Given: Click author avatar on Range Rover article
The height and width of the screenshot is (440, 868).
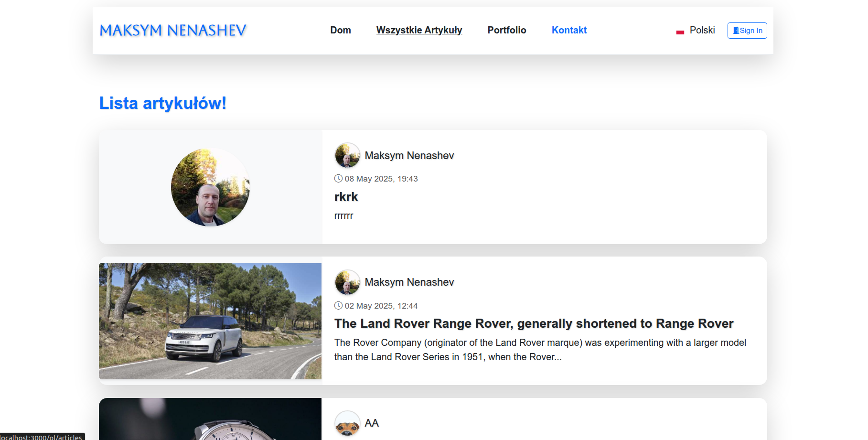Looking at the screenshot, I should (347, 282).
